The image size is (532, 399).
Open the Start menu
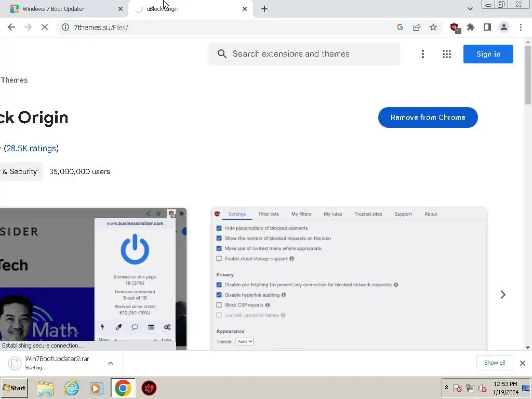(x=14, y=388)
